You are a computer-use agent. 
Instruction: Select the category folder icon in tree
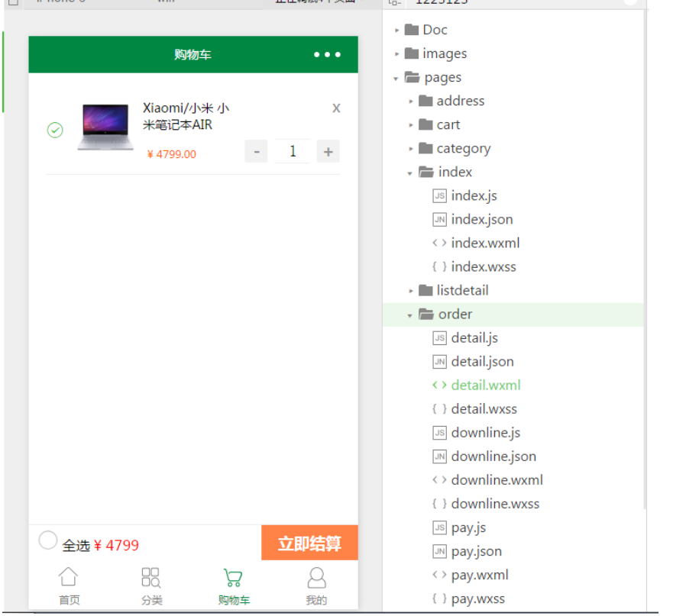click(x=426, y=148)
